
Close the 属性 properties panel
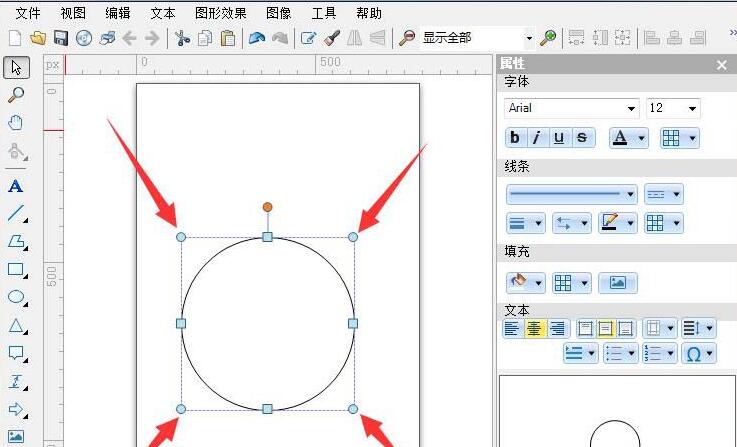[722, 64]
